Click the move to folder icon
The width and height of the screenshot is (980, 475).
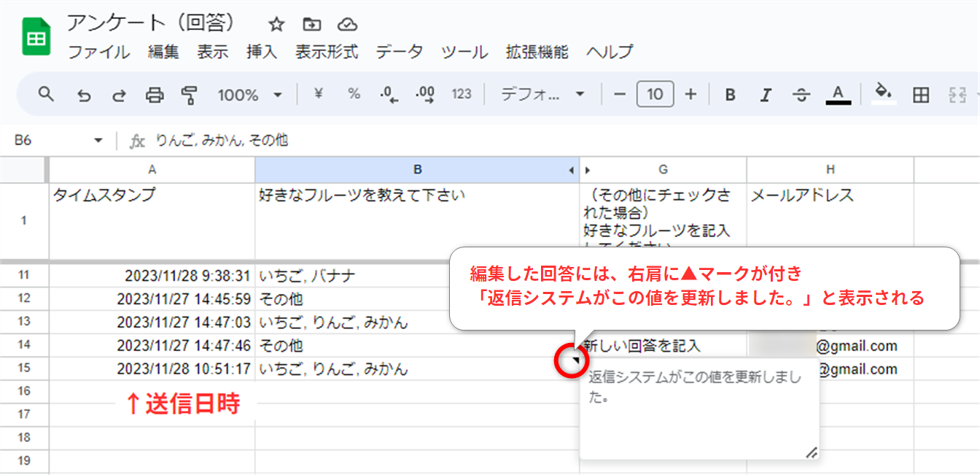click(x=312, y=25)
